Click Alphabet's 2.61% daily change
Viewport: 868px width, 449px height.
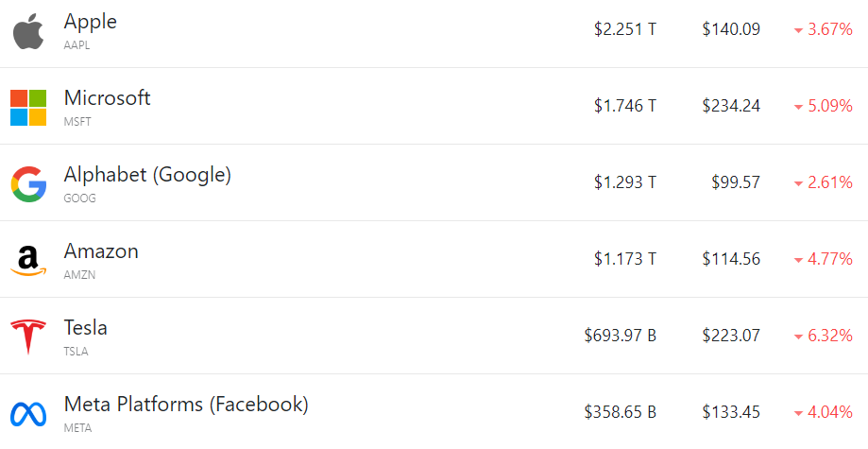point(829,182)
